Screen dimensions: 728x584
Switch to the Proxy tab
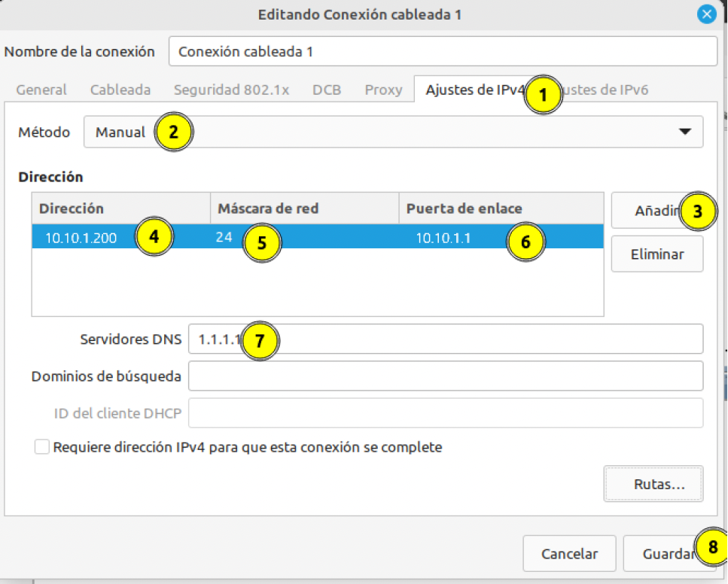(383, 89)
